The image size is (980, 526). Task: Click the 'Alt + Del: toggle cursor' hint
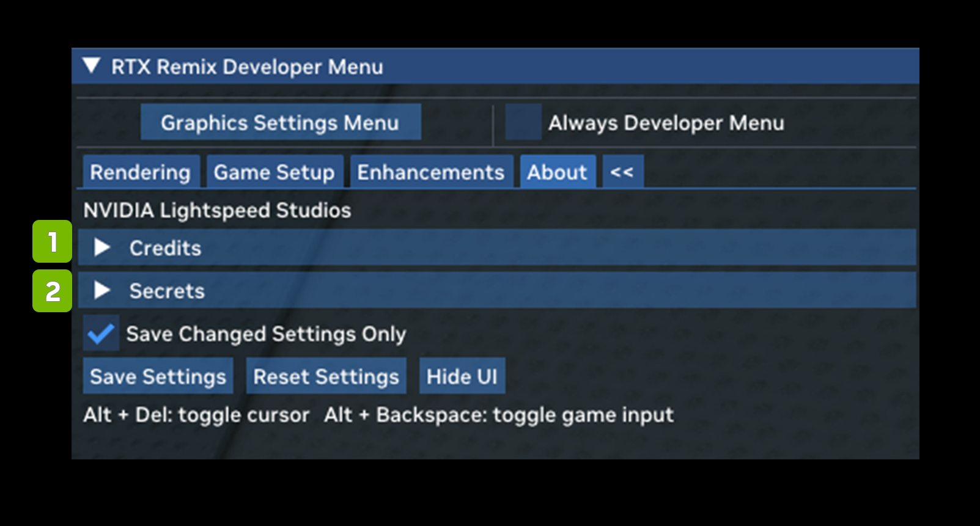(196, 415)
